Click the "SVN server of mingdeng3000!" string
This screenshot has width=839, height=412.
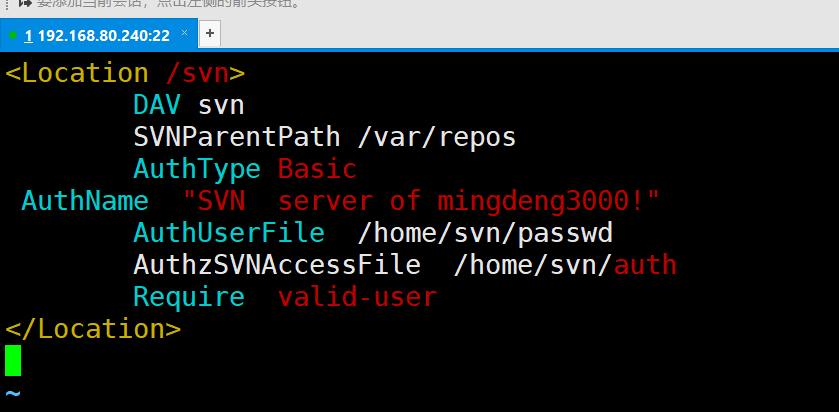tap(421, 202)
